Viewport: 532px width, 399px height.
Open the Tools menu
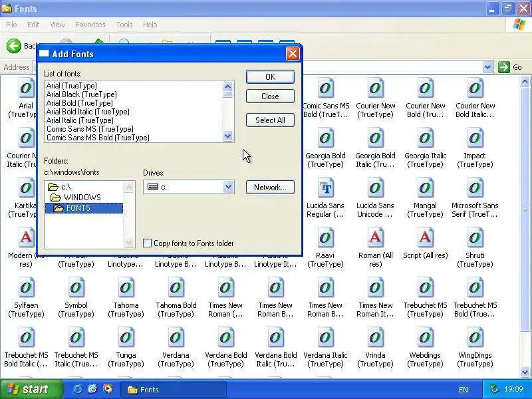[124, 25]
